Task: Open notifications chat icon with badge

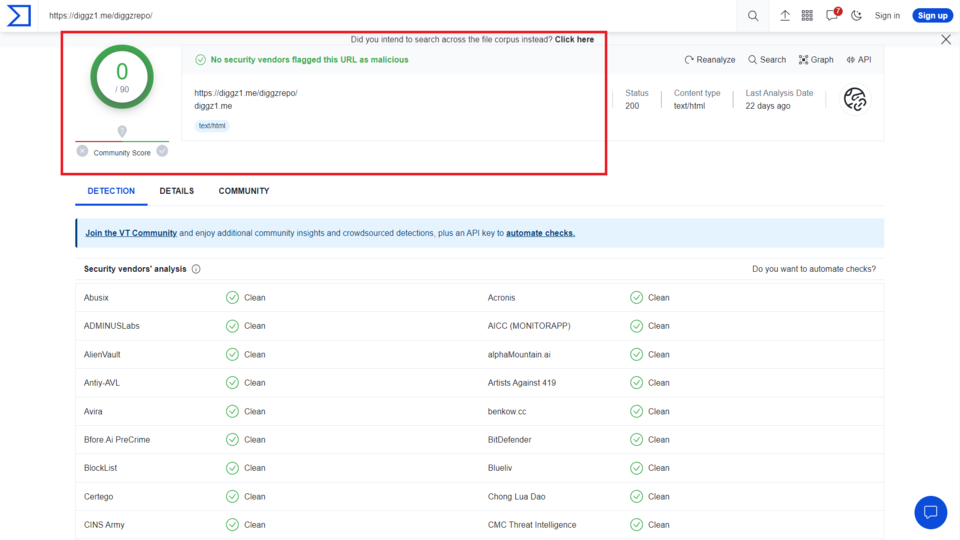Action: [x=833, y=15]
